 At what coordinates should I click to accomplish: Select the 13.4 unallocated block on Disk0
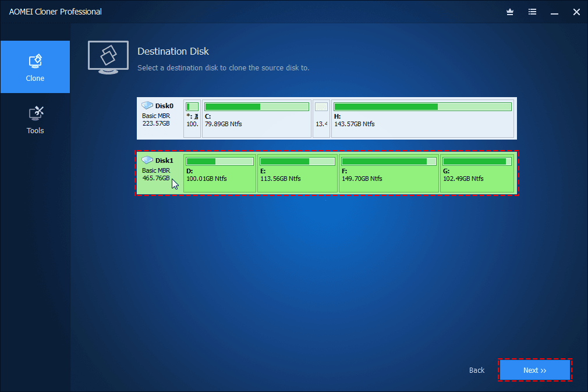321,119
